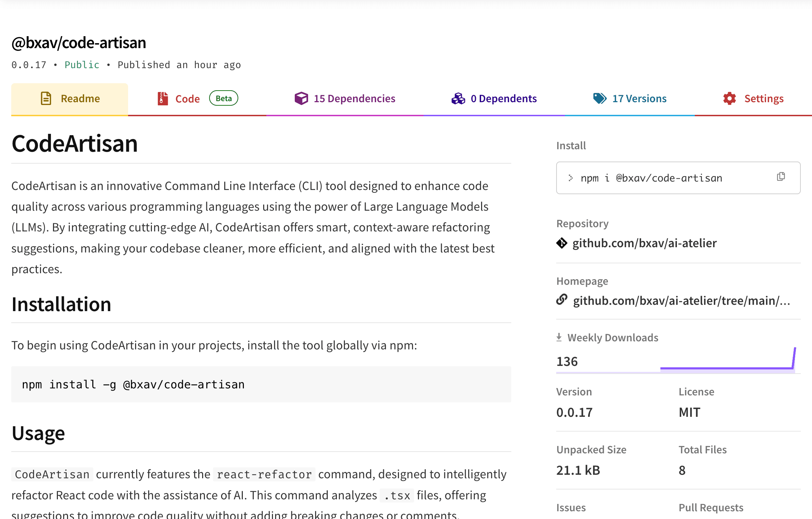Click the Dependencies cube icon
Image resolution: width=812 pixels, height=519 pixels.
(x=301, y=99)
